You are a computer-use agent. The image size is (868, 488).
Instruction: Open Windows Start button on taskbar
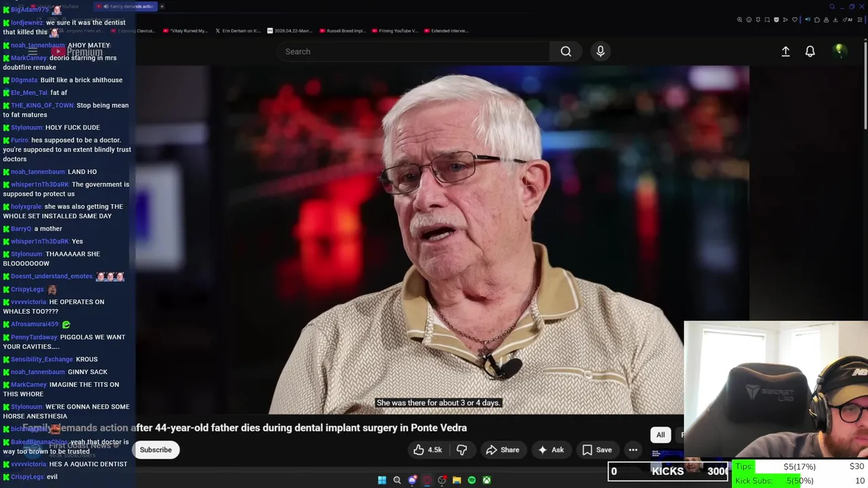tap(382, 480)
